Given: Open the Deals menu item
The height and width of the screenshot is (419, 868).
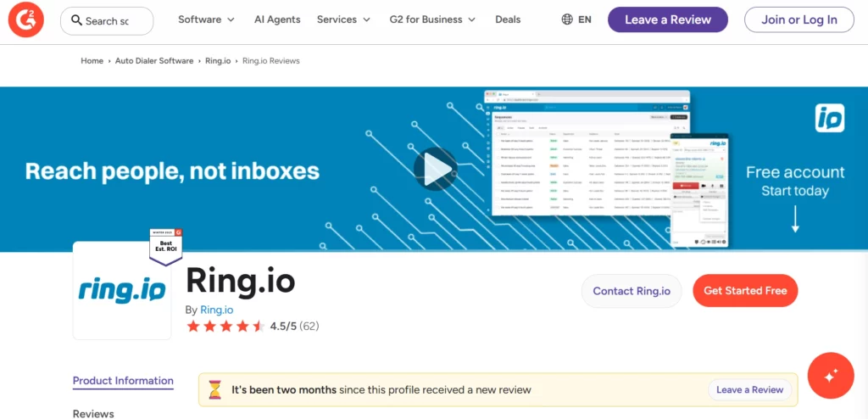Looking at the screenshot, I should tap(508, 20).
